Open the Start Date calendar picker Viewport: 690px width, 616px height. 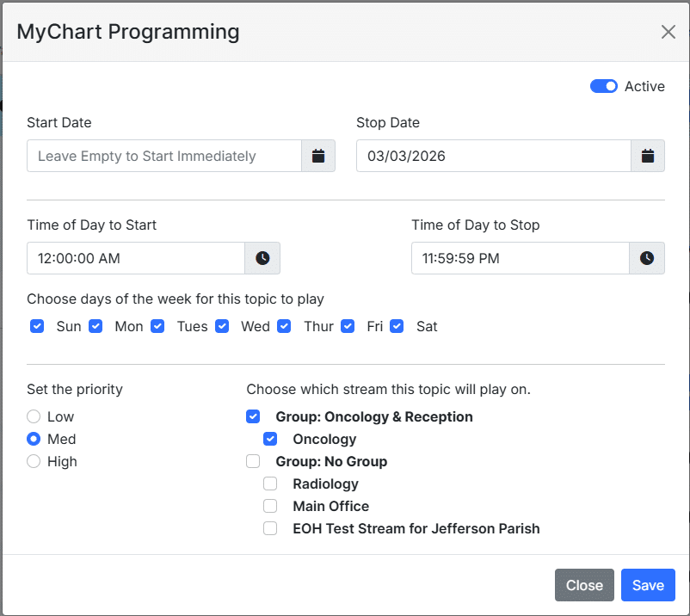pyautogui.click(x=318, y=156)
